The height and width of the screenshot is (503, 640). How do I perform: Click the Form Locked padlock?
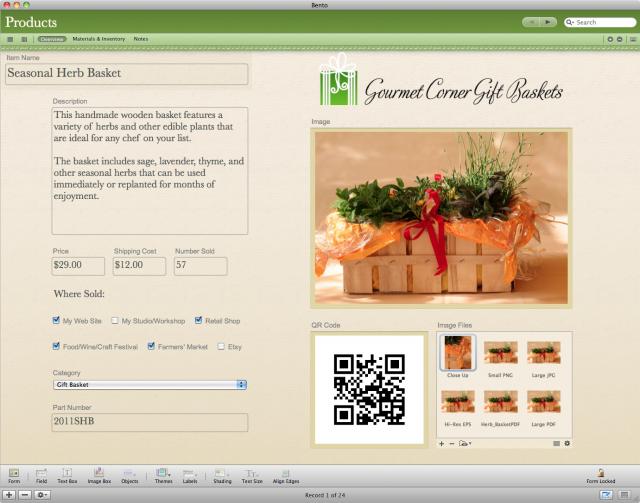pyautogui.click(x=600, y=473)
